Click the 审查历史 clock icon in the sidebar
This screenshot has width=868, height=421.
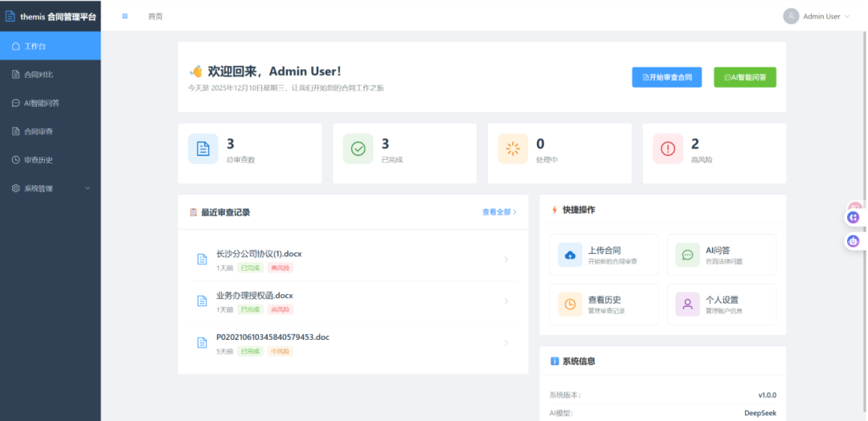pos(15,160)
